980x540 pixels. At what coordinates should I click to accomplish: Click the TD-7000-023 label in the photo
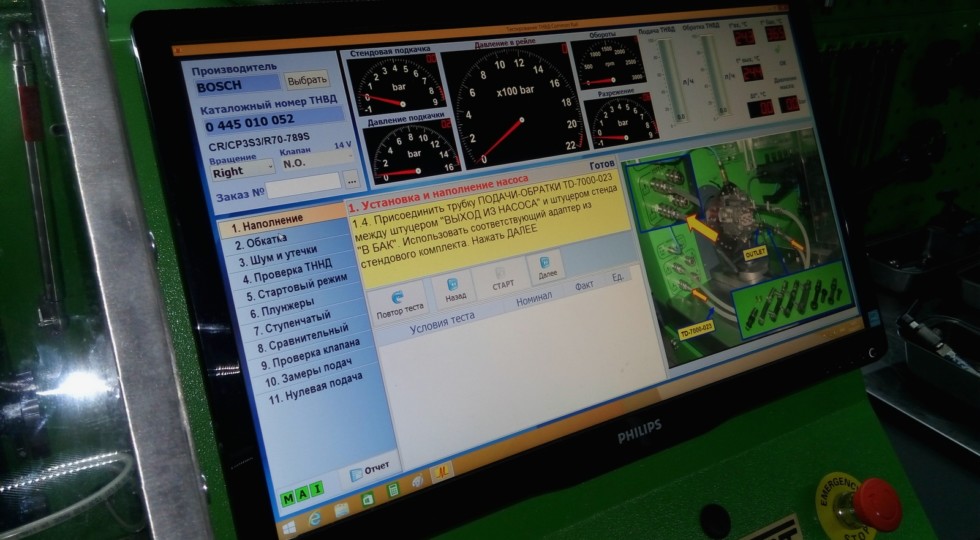696,329
